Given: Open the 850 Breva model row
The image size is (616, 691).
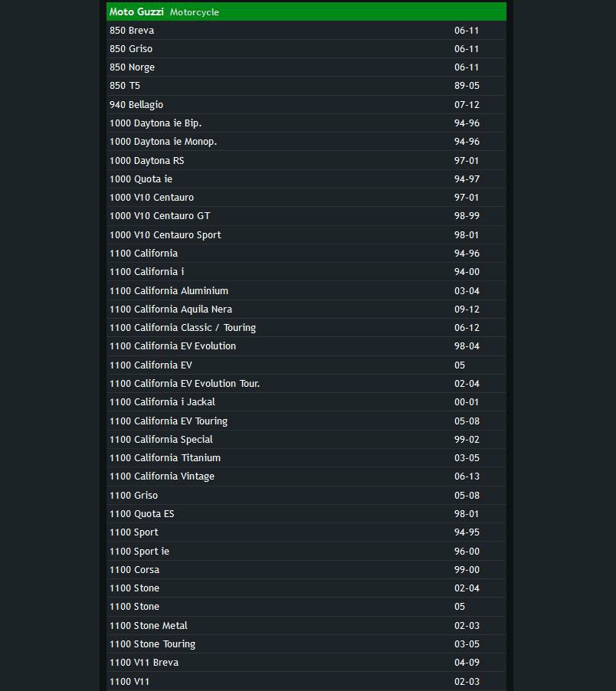Looking at the screenshot, I should pos(132,31).
